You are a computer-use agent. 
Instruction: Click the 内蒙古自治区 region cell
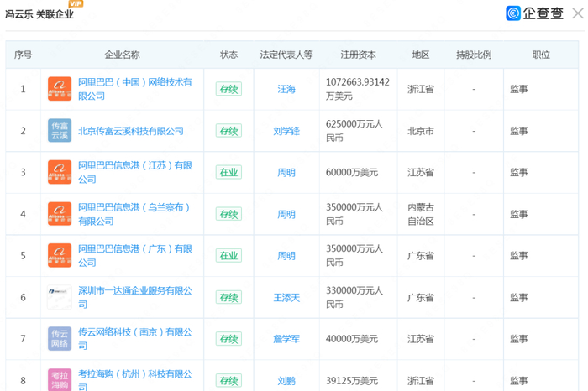[x=421, y=214]
